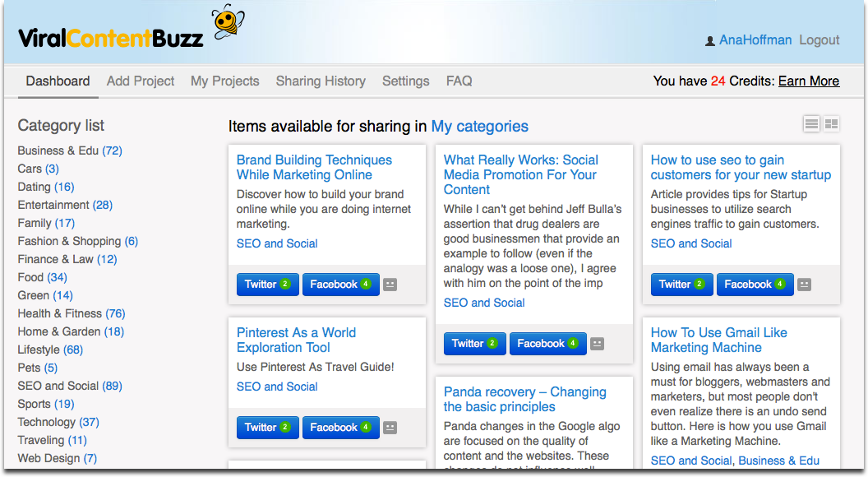The image size is (868, 477).
Task: Log out using the Logout link
Action: click(819, 40)
